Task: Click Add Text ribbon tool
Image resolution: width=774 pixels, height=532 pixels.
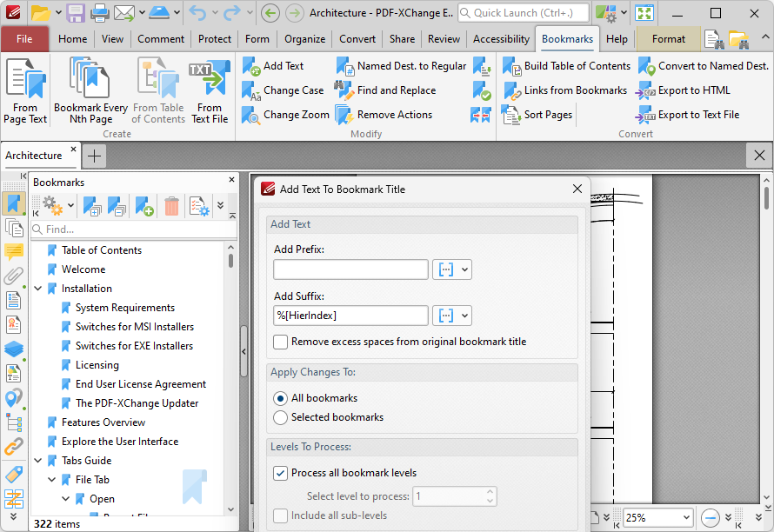Action: 272,66
